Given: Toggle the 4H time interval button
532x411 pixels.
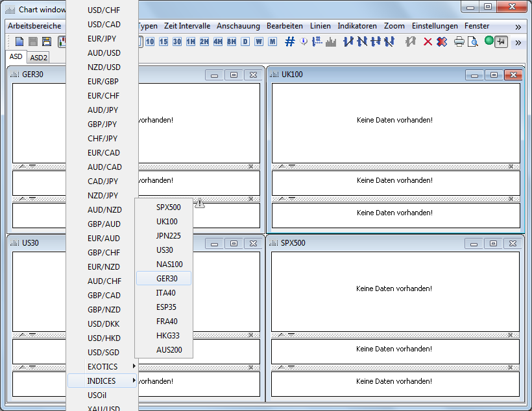Looking at the screenshot, I should [218, 41].
